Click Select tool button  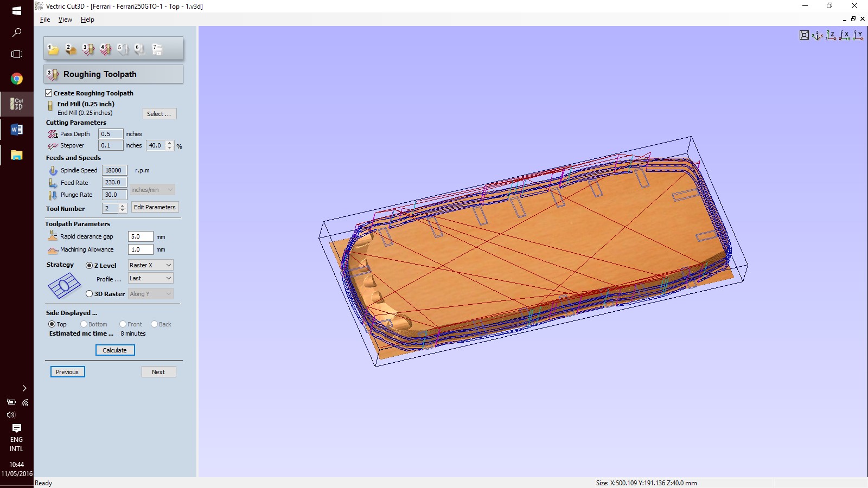point(159,114)
